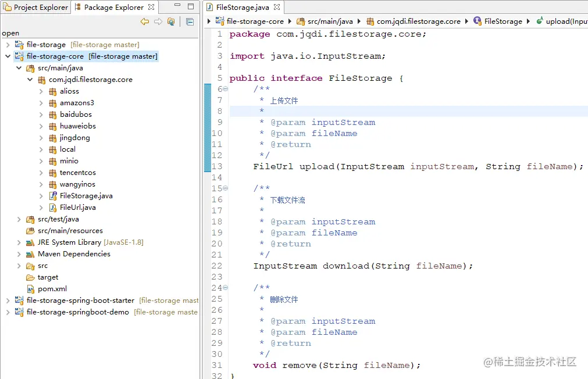The height and width of the screenshot is (379, 588).
Task: Select the baidubos package row
Action: 76,115
